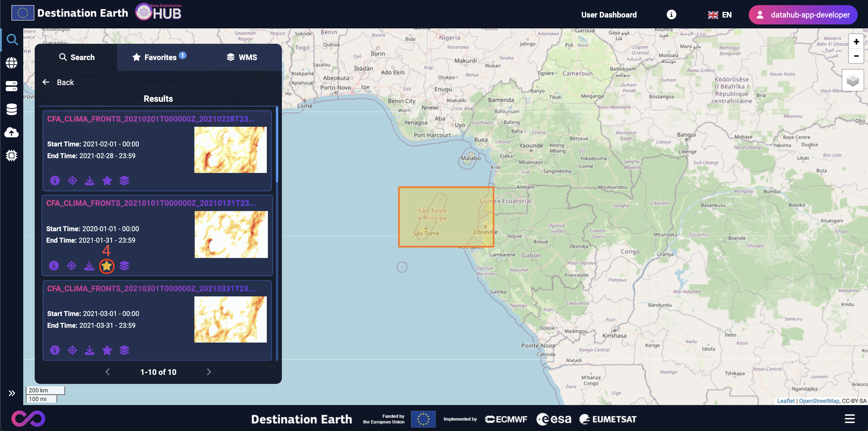Open User Dashboard
Screen dimensions: 868x431
[608, 15]
